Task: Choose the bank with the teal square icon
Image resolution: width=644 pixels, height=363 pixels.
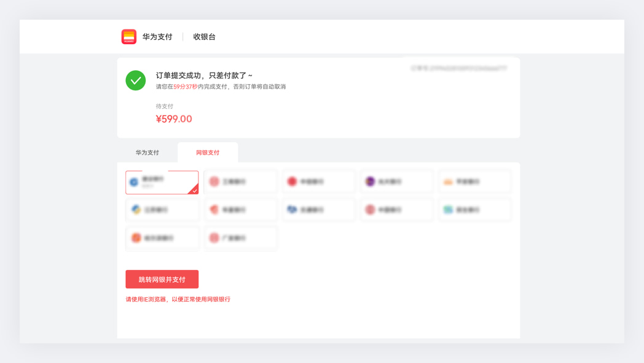Action: pos(475,210)
